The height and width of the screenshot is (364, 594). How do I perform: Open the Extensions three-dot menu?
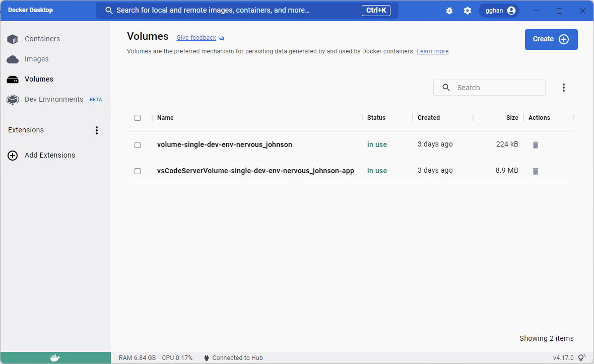click(x=97, y=130)
